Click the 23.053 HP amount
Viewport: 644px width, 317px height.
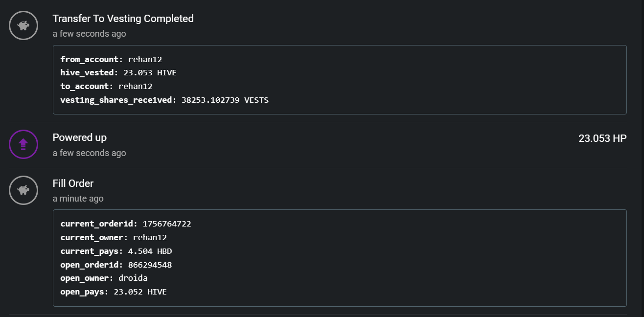point(602,138)
